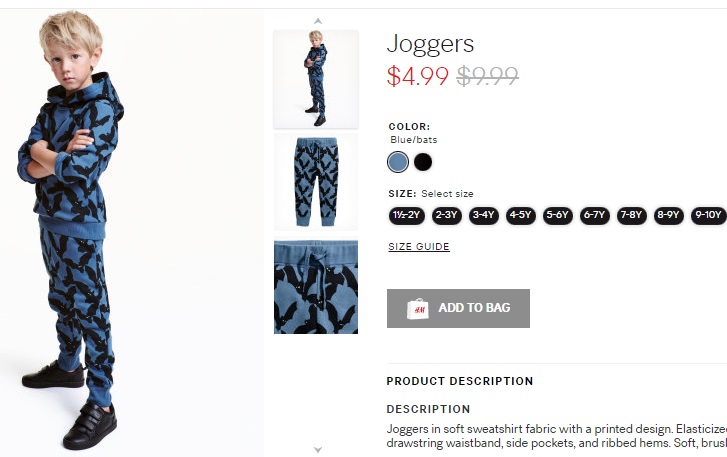Choose the black color swatch
The image size is (727, 457).
[423, 162]
